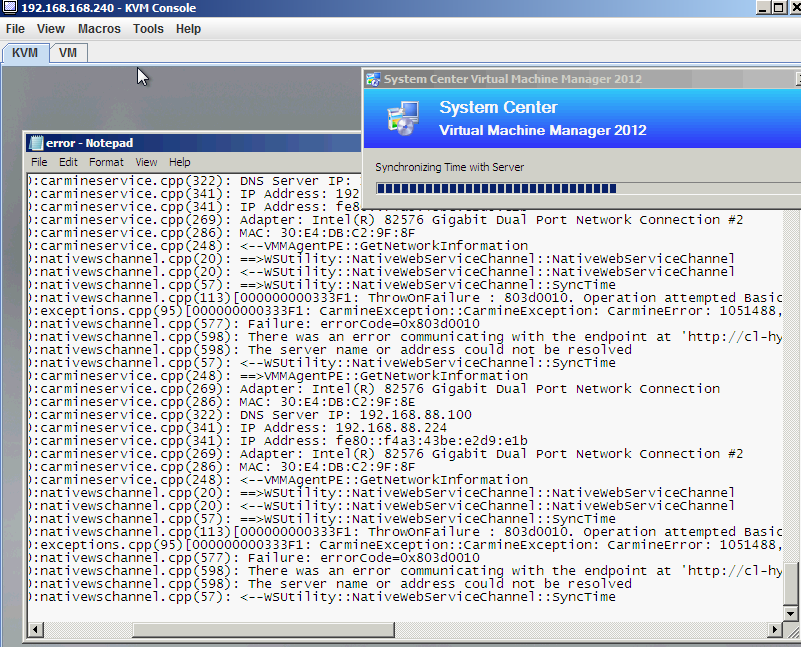
Task: Click the KVM Console window icon
Action: pyautogui.click(x=9, y=8)
